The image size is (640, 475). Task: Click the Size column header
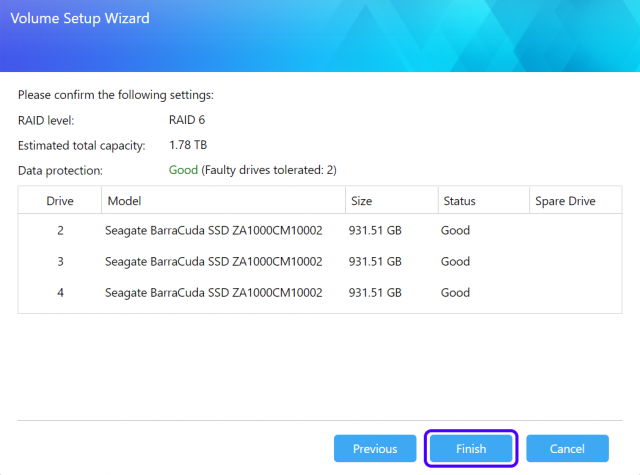point(362,201)
